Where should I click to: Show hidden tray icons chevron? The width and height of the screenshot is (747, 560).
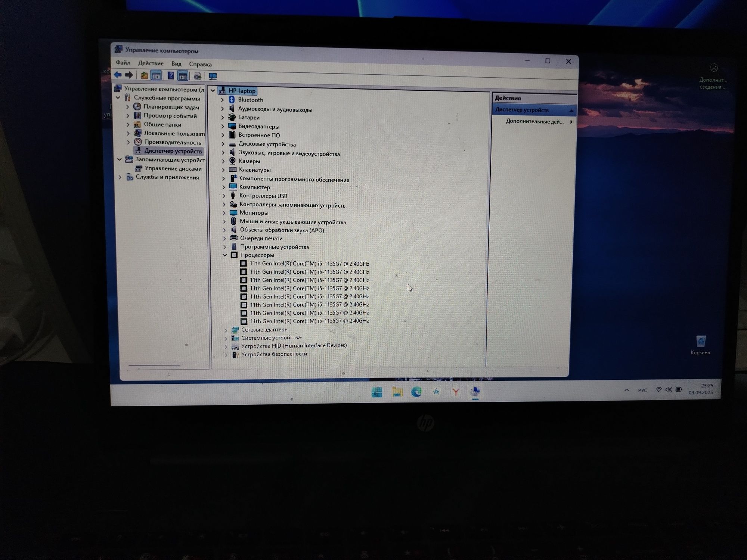626,390
